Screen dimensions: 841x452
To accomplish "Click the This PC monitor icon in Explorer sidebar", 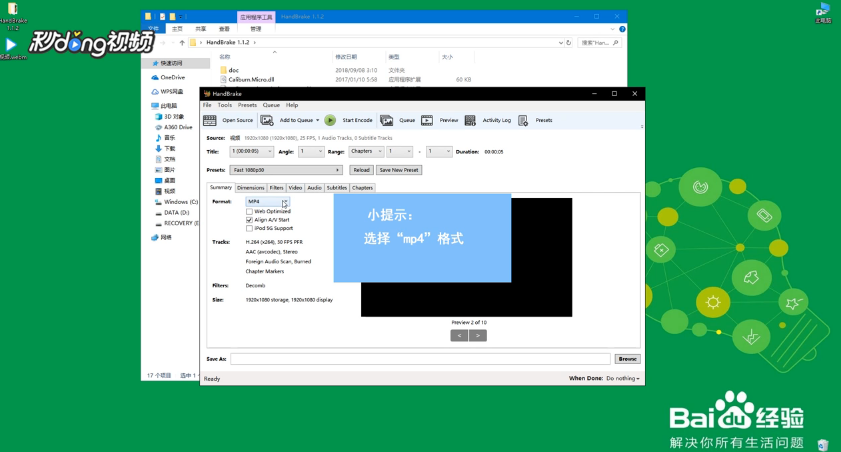I will [x=155, y=106].
